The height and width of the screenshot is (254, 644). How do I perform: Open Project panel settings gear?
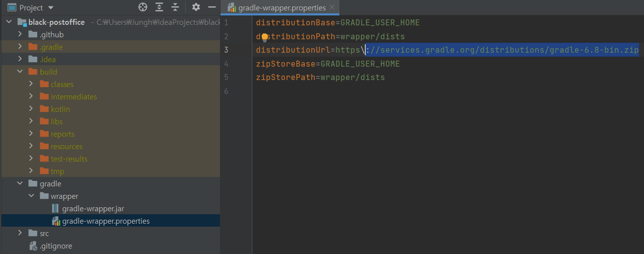196,7
